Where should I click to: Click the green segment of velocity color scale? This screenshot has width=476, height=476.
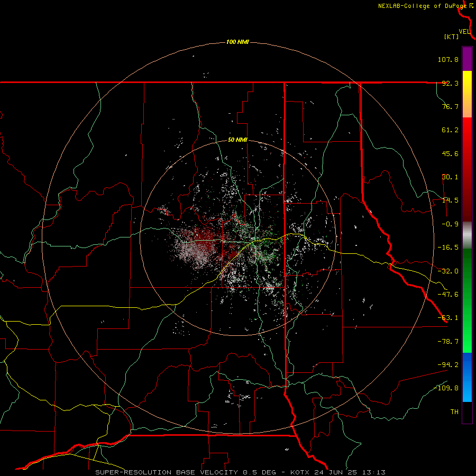[467, 300]
